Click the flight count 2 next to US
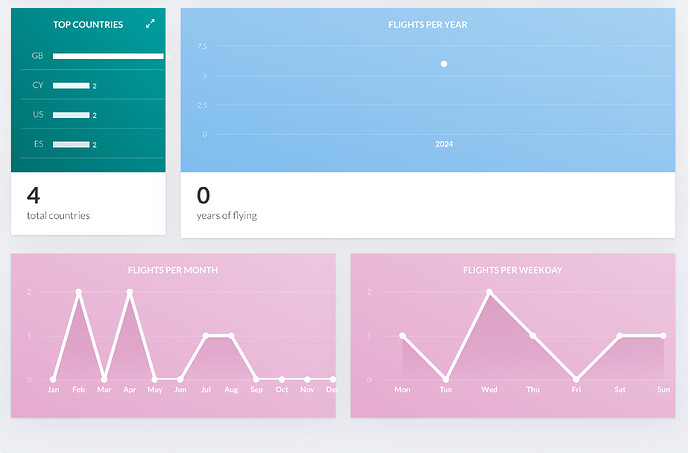The image size is (690, 453). pyautogui.click(x=94, y=115)
